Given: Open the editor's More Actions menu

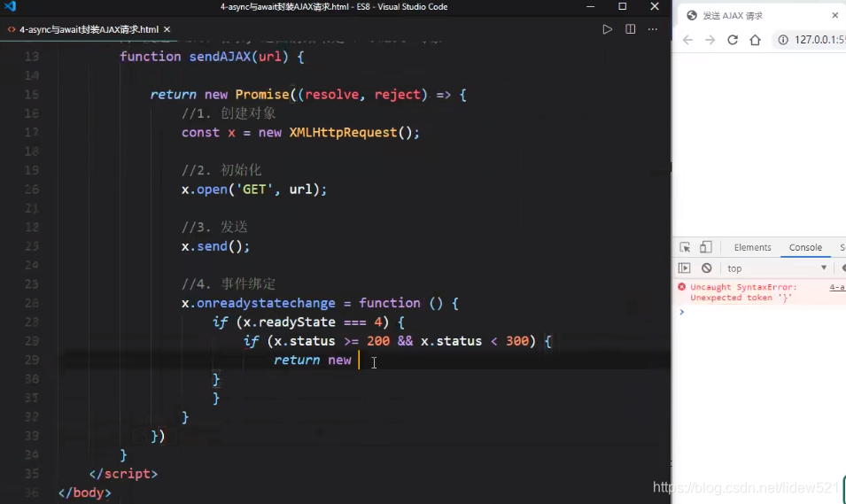Looking at the screenshot, I should coord(653,29).
